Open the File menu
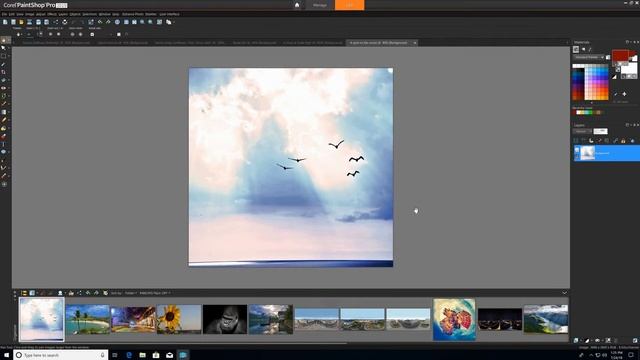Image resolution: width=640 pixels, height=360 pixels. point(4,14)
